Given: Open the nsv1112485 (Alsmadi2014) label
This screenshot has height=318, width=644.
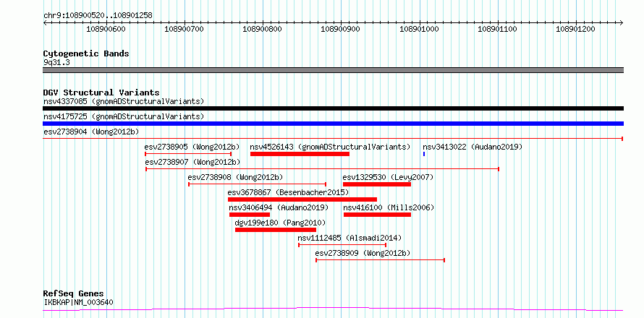Looking at the screenshot, I should click(x=350, y=238).
